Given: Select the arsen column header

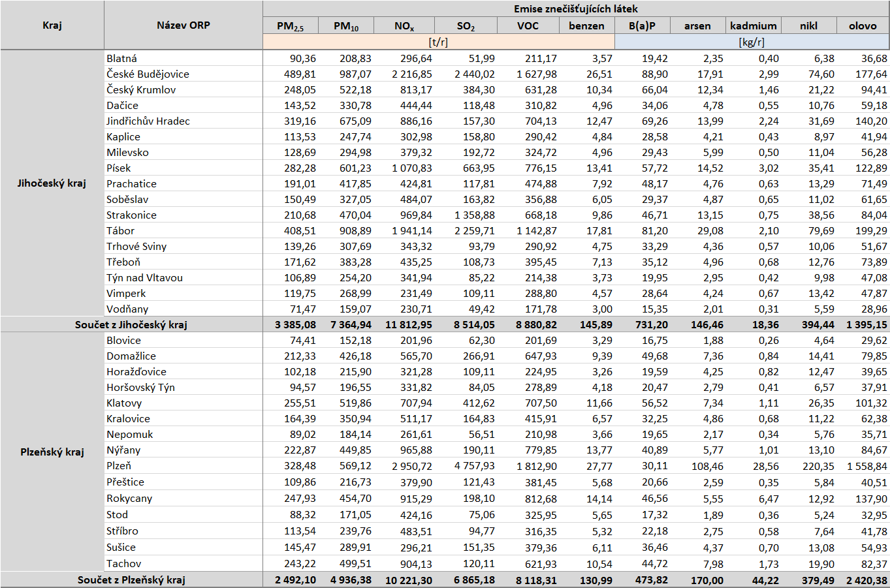Looking at the screenshot, I should 698,26.
